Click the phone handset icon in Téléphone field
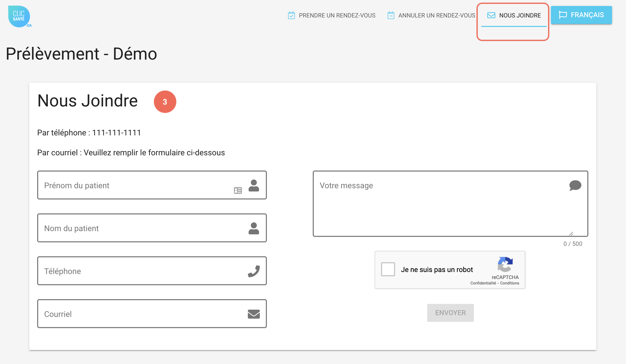Screen dimensions: 626x364 (x=254, y=271)
